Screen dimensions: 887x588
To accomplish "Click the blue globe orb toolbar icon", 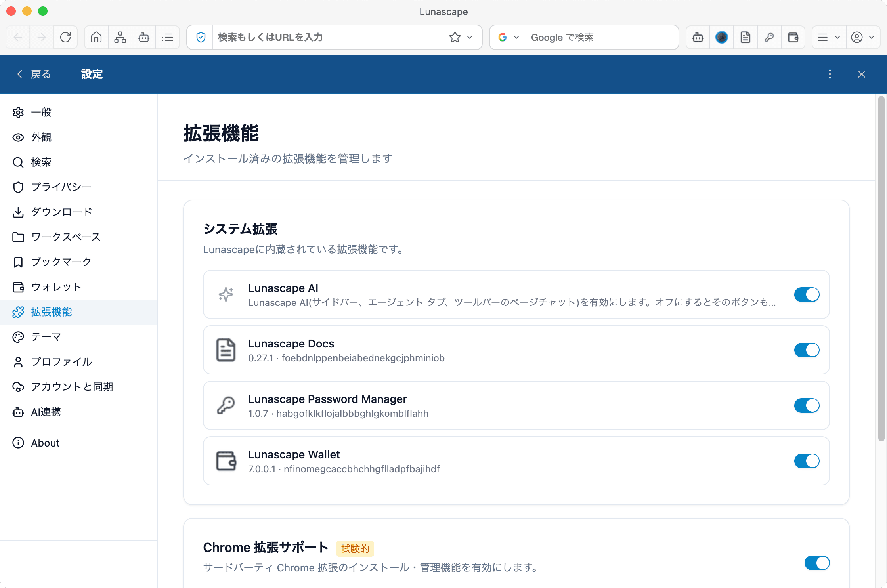I will coord(722,37).
